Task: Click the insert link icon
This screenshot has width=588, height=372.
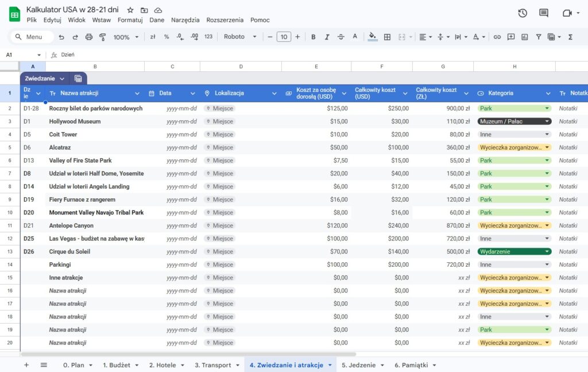Action: 497,37
